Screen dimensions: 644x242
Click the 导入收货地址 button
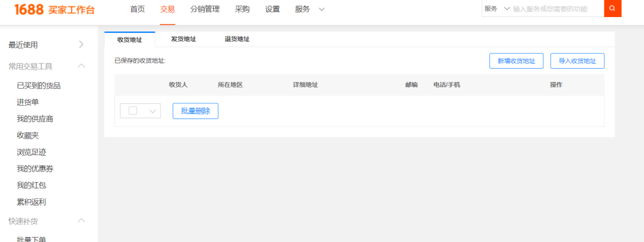tap(577, 61)
